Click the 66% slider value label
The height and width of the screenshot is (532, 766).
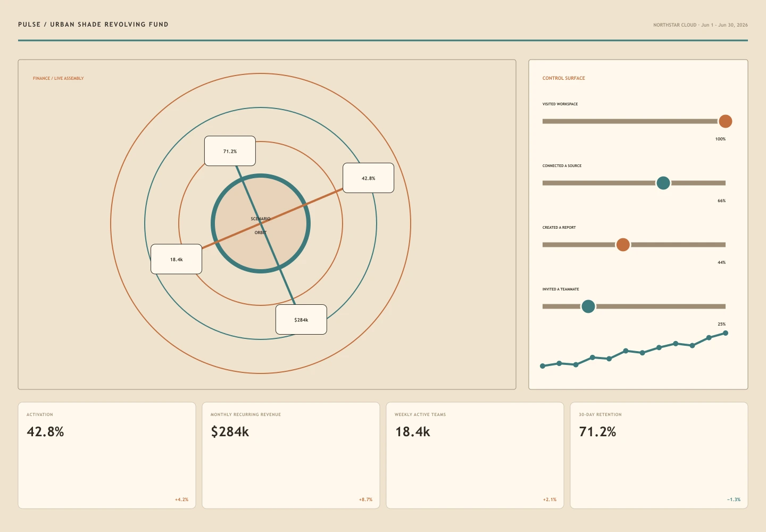[721, 201]
